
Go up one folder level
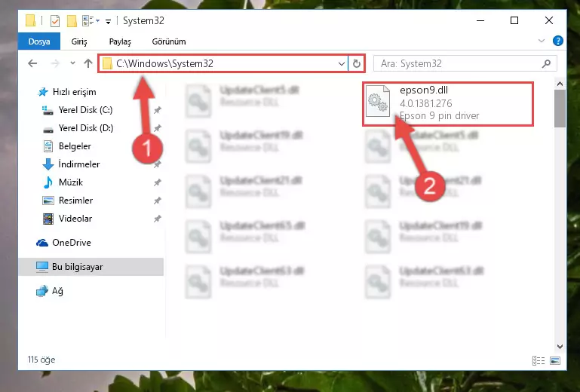click(88, 63)
